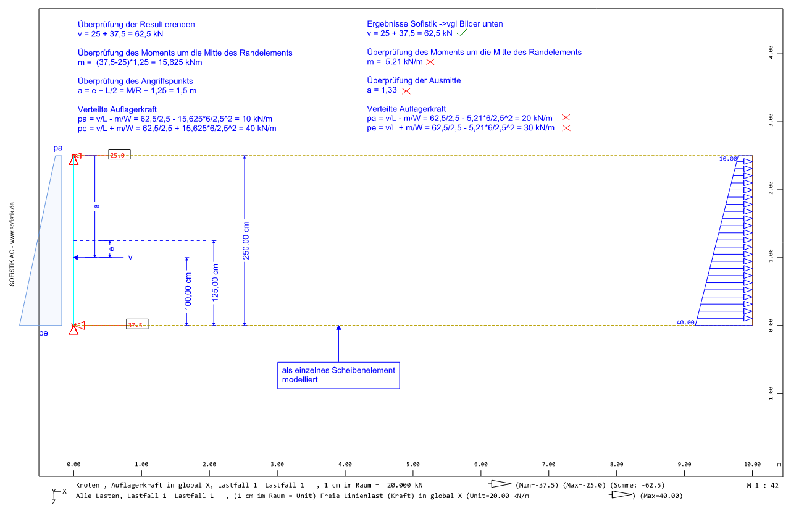Select the lower red support triangle symbol
Viewport: 812px width, 511px height.
point(73,329)
